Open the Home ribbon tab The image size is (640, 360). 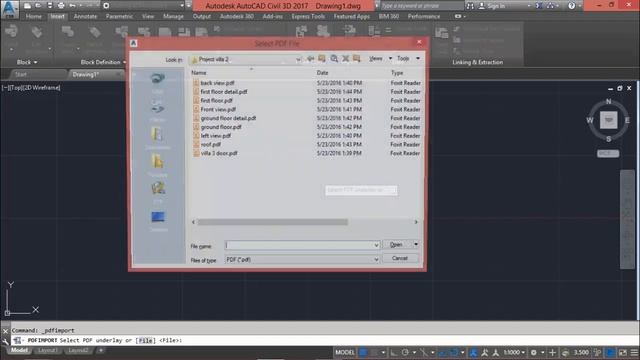click(x=33, y=16)
